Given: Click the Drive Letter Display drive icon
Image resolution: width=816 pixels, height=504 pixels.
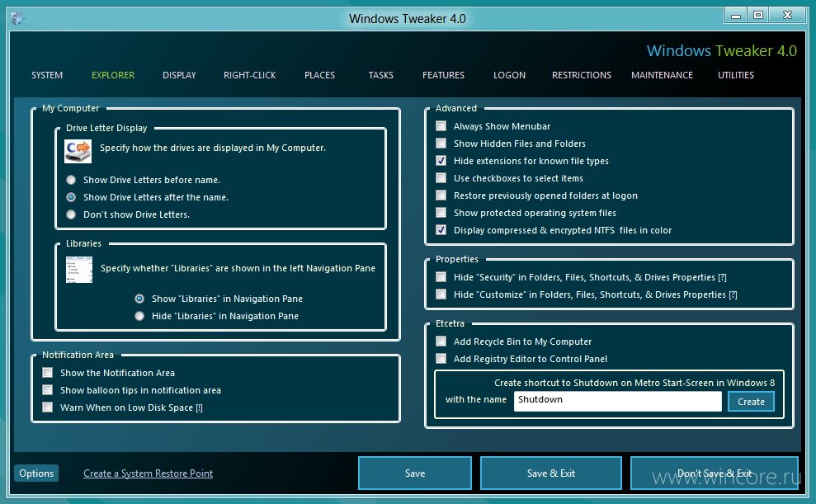Looking at the screenshot, I should tap(78, 151).
